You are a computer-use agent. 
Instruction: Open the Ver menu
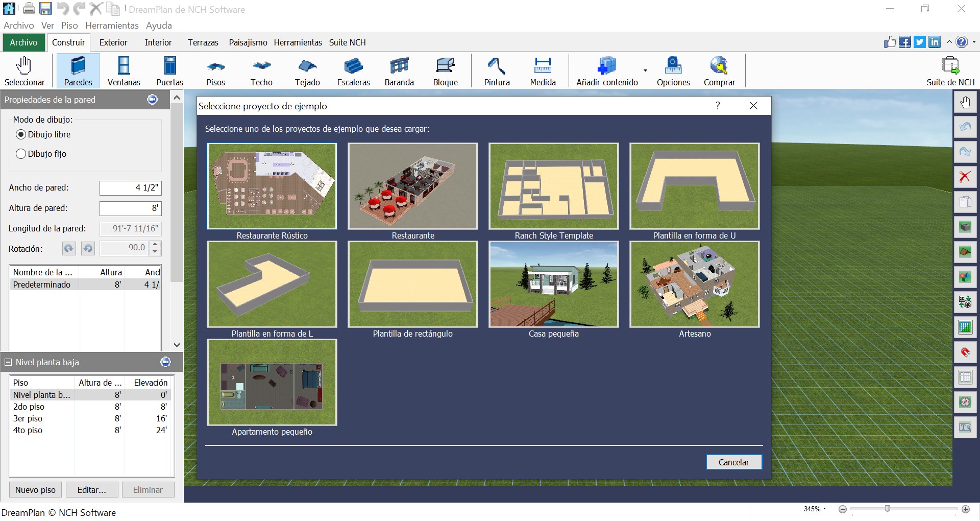[47, 26]
